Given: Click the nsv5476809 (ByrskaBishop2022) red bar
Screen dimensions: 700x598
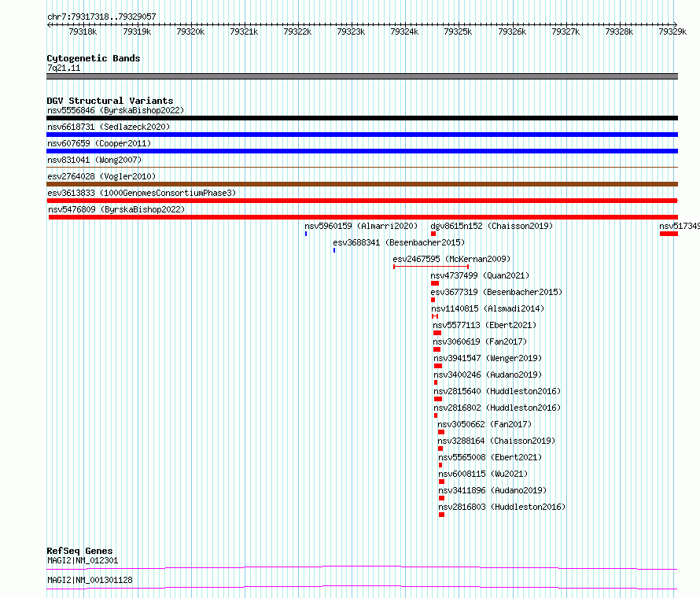Looking at the screenshot, I should (363, 217).
